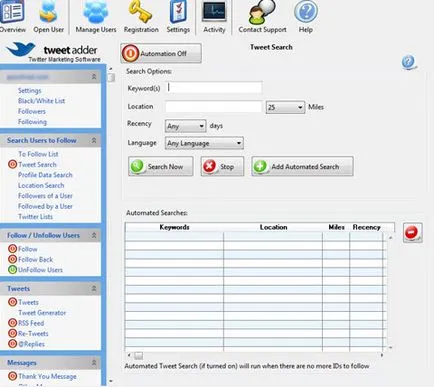Sort by Recency column header
This screenshot has width=434, height=387.
coord(366,227)
